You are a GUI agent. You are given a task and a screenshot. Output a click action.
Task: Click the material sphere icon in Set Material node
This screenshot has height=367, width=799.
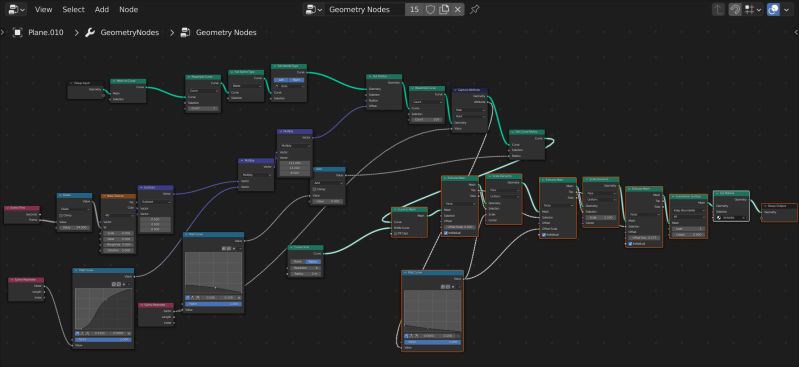718,218
